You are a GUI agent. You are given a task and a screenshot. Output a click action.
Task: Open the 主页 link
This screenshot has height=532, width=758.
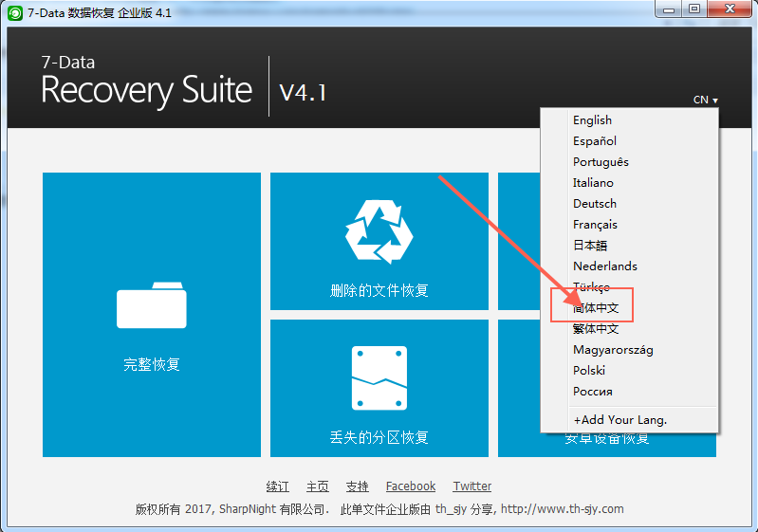[318, 486]
